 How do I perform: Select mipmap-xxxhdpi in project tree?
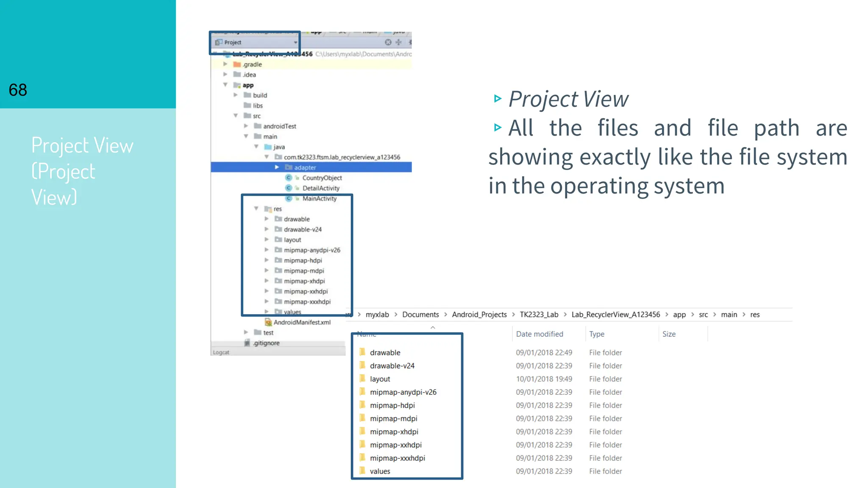coord(307,302)
